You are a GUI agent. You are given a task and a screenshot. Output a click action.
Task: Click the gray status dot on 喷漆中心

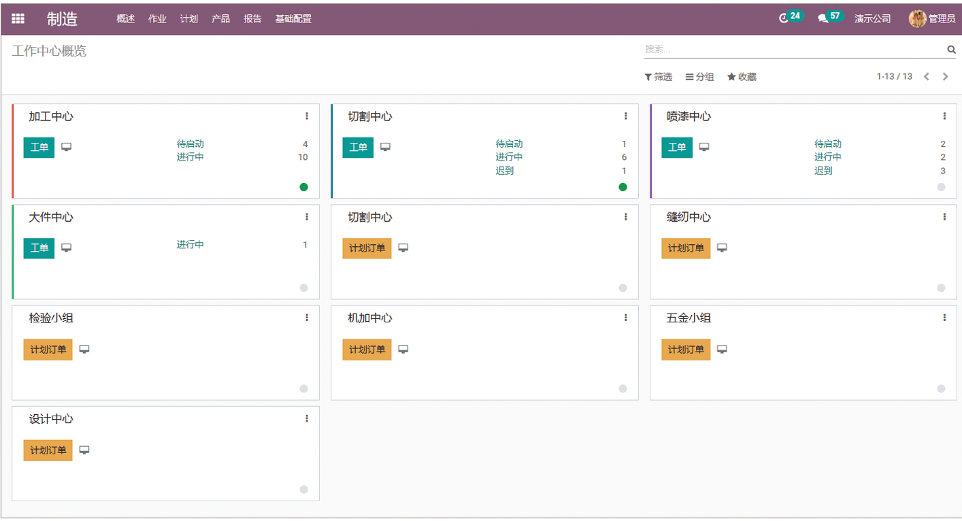(941, 187)
